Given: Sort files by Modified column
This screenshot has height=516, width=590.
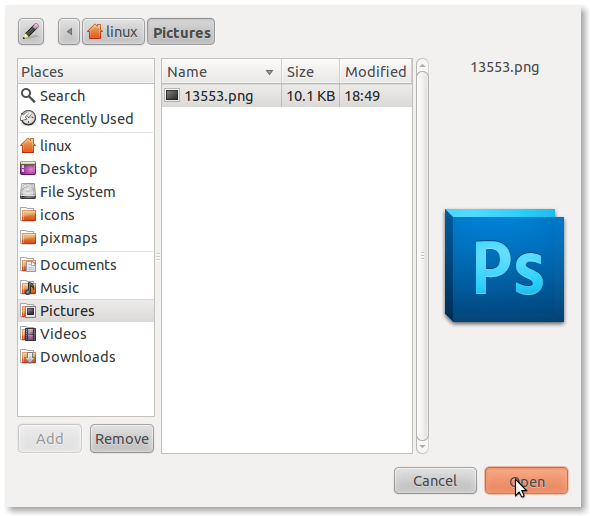Looking at the screenshot, I should coord(376,72).
